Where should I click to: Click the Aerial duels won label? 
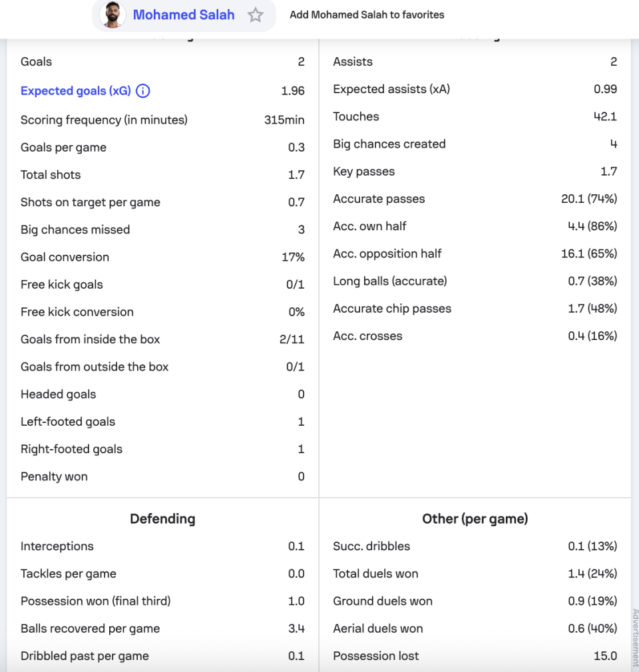[x=378, y=629]
